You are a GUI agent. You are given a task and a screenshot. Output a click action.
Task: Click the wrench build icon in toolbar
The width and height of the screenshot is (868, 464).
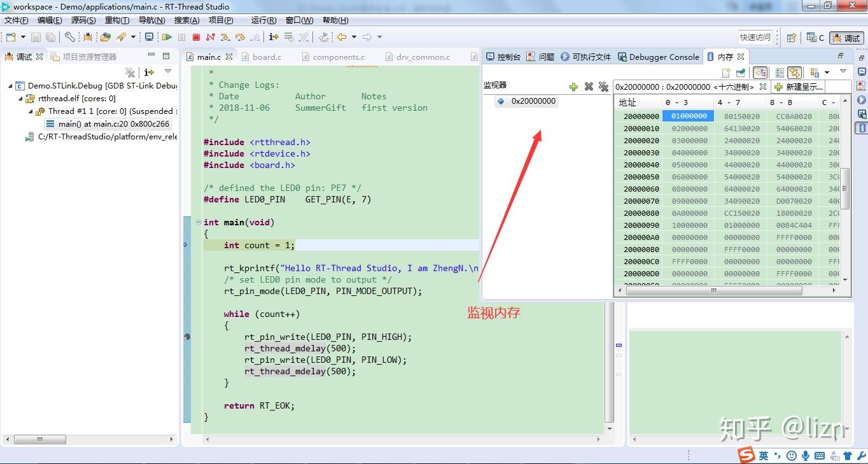[x=69, y=38]
